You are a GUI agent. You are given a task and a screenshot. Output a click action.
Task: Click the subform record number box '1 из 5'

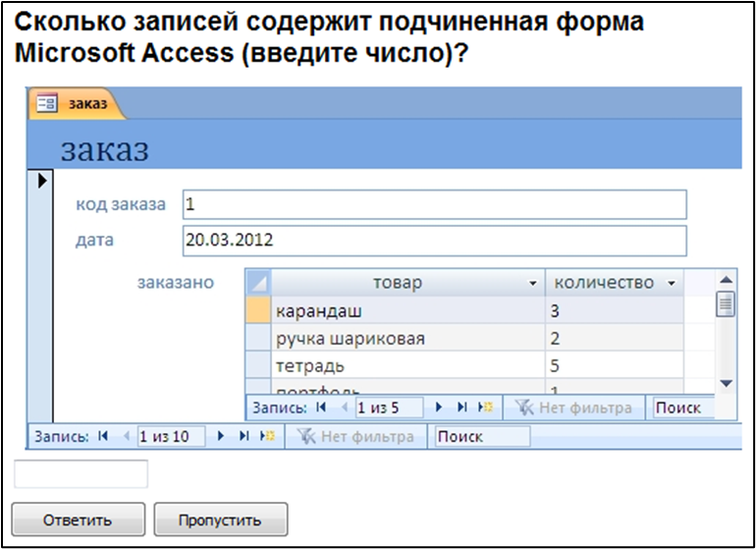click(389, 408)
